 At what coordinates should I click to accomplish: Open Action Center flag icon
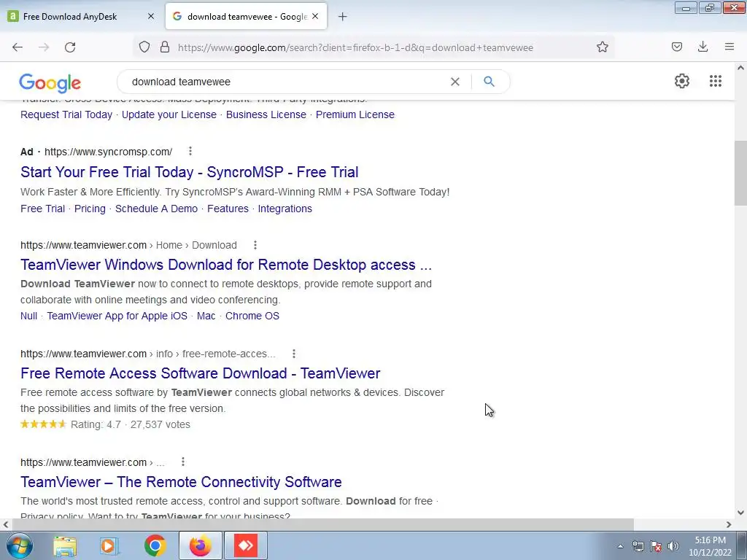pyautogui.click(x=656, y=546)
